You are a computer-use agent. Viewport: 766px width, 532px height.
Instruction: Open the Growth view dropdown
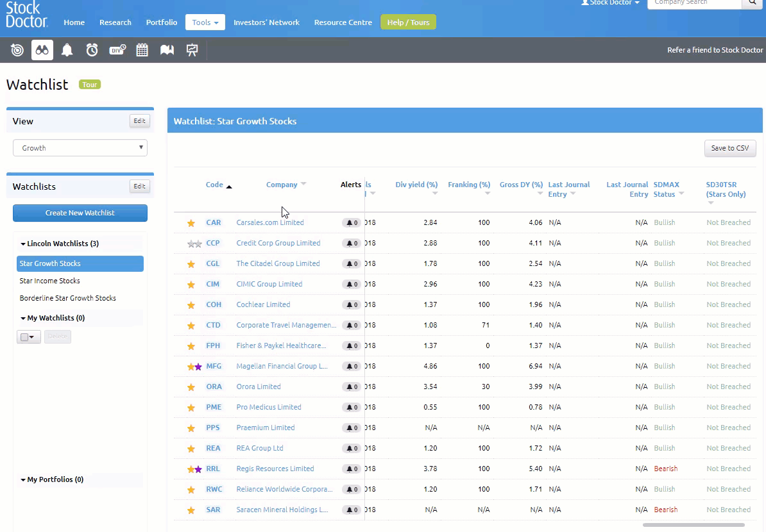(80, 148)
